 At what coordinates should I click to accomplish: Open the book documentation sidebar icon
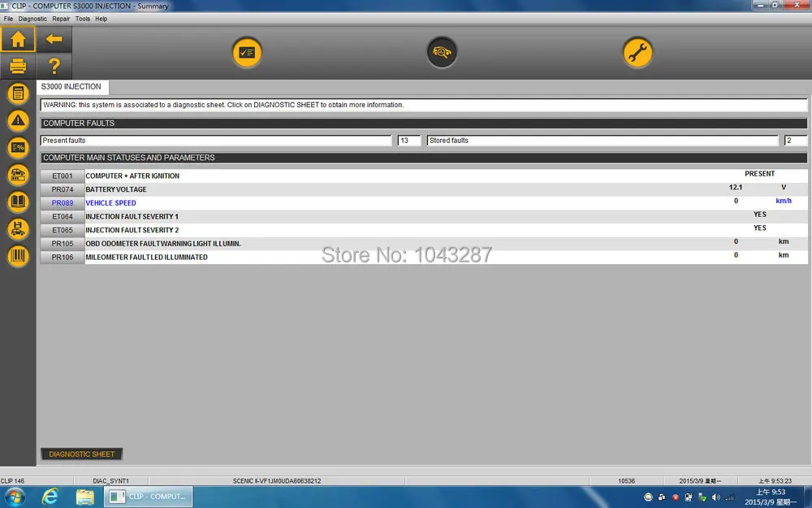18,202
